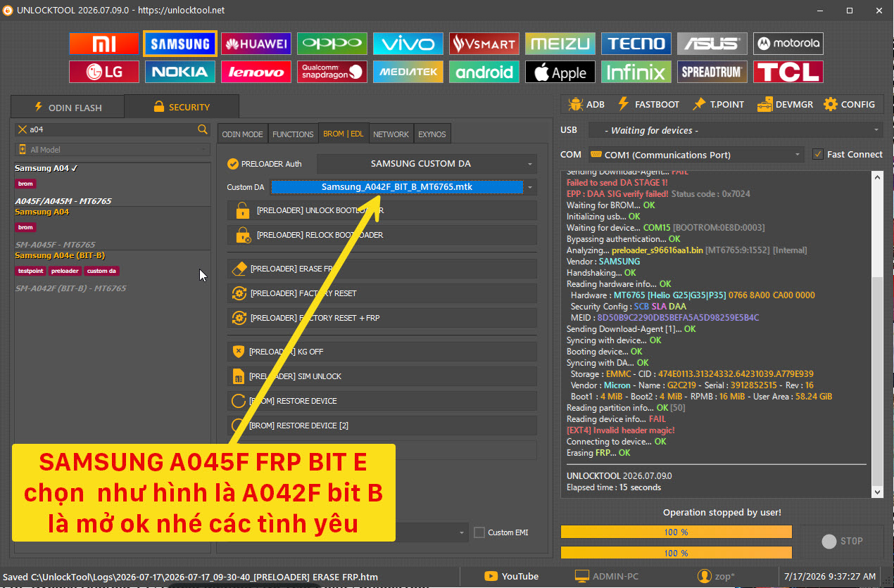
Task: Click the STOP button
Action: pos(842,541)
